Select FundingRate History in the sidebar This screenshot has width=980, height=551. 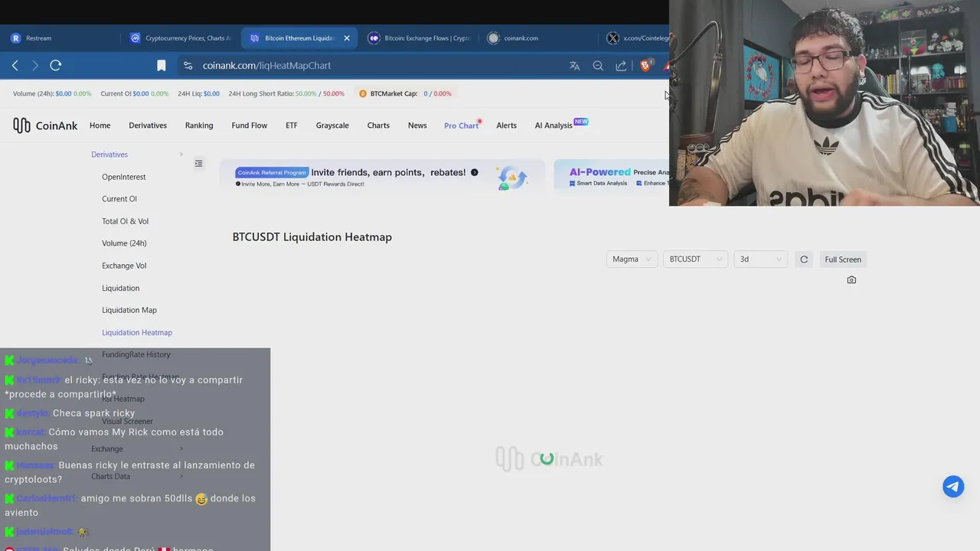(x=136, y=354)
